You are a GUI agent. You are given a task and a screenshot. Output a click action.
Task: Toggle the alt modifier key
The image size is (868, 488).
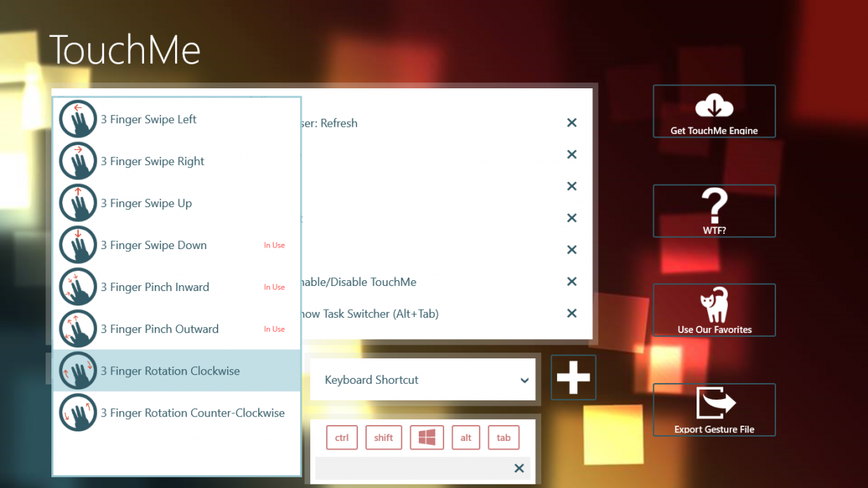pos(466,437)
